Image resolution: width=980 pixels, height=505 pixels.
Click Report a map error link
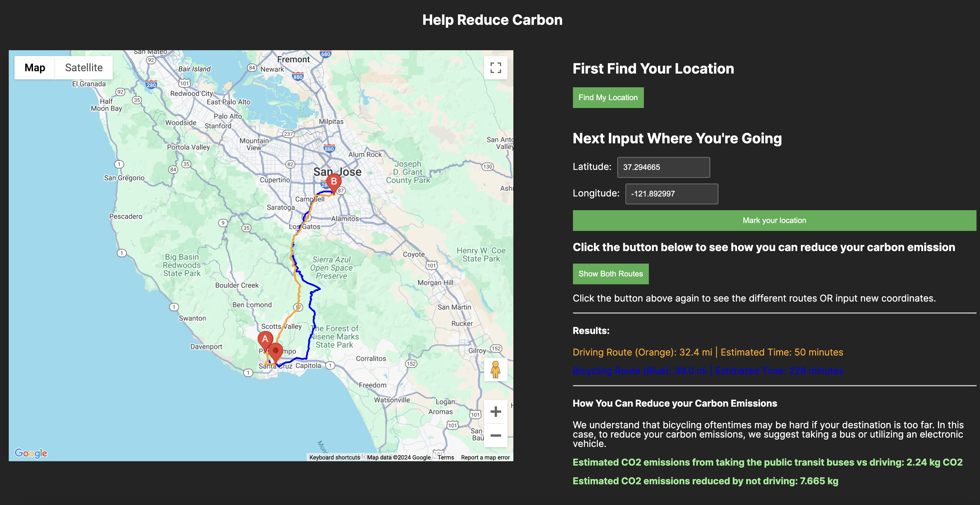click(x=485, y=457)
